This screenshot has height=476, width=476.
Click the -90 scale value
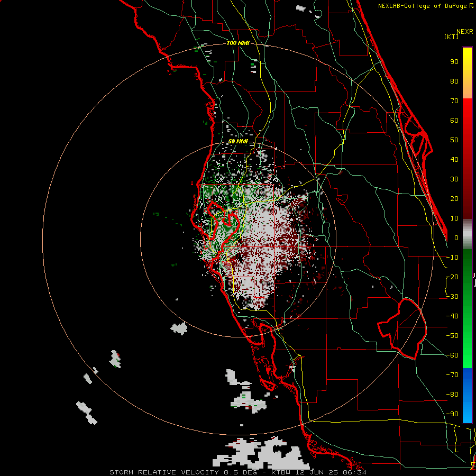[452, 414]
